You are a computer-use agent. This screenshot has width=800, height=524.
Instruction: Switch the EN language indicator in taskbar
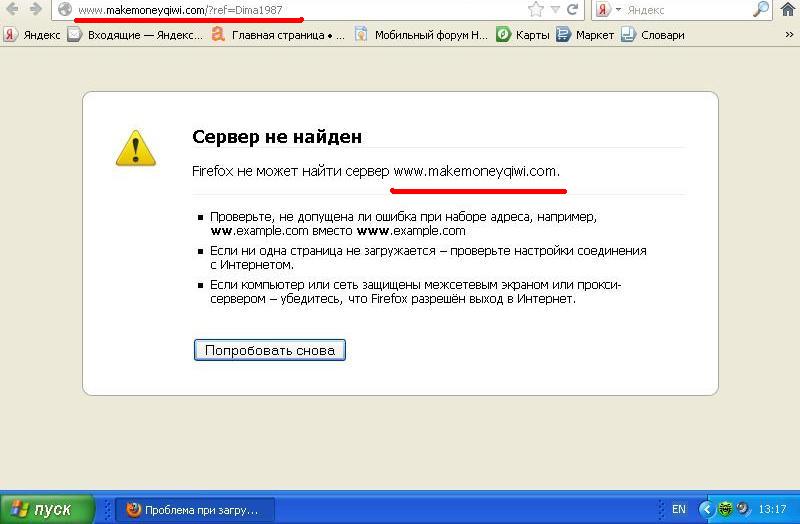[x=679, y=509]
